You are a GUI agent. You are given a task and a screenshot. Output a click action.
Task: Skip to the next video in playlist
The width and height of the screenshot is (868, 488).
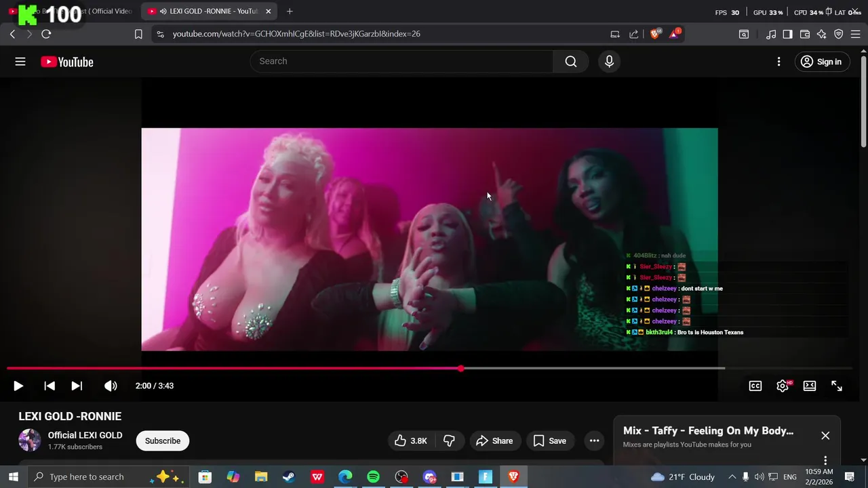click(77, 386)
